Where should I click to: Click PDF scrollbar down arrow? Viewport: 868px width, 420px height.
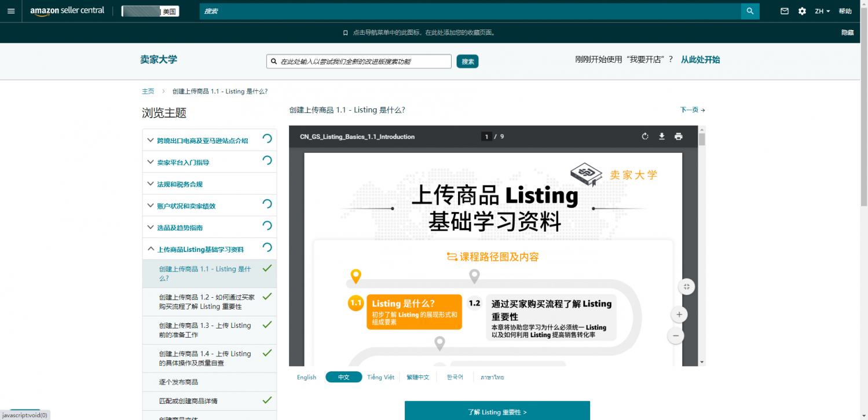coord(702,361)
